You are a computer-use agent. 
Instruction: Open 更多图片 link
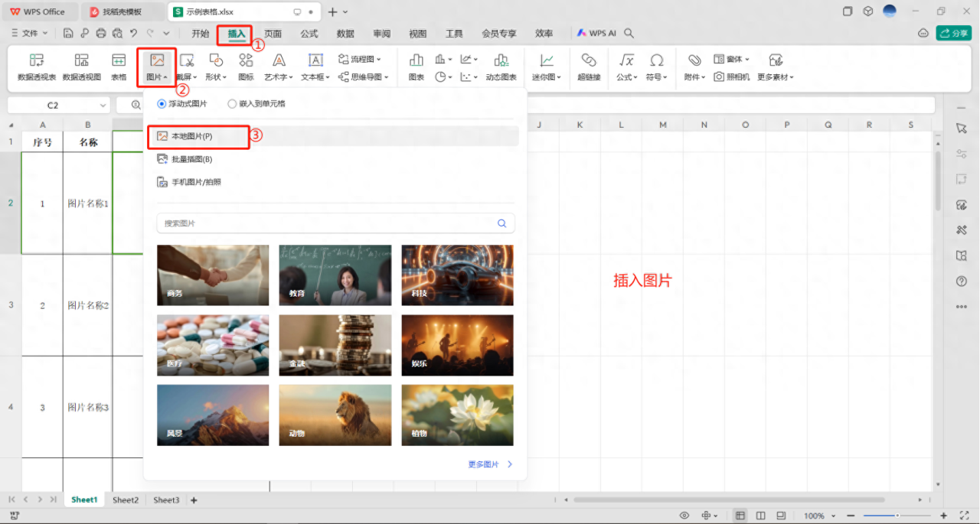pyautogui.click(x=490, y=464)
